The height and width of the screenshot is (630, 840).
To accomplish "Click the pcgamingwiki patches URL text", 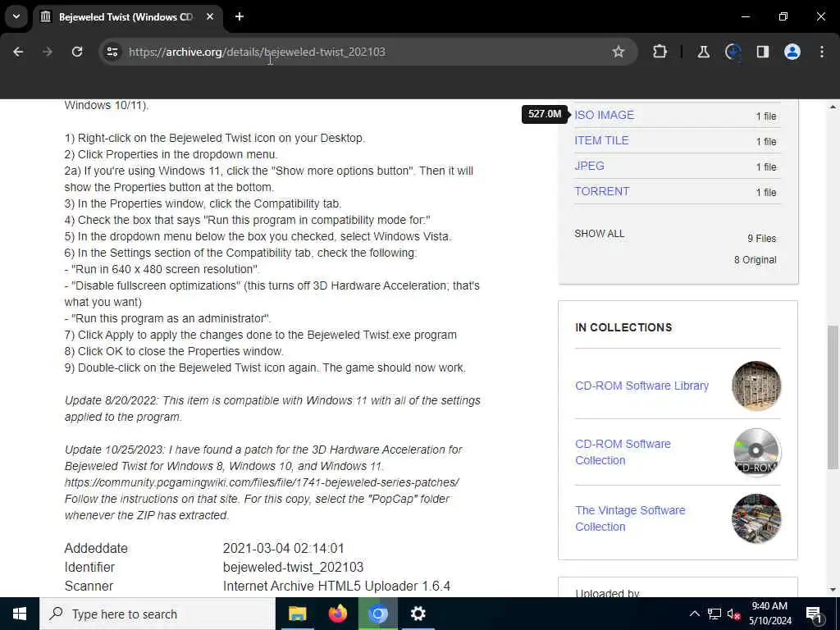I will pyautogui.click(x=262, y=482).
